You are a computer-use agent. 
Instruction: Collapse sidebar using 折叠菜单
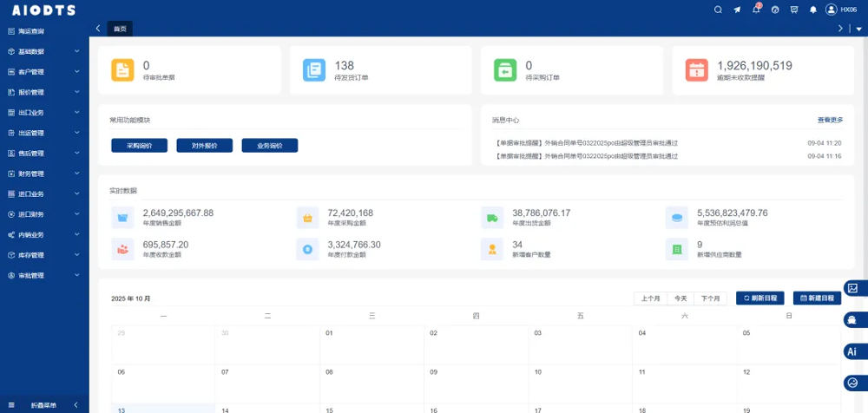pyautogui.click(x=43, y=405)
